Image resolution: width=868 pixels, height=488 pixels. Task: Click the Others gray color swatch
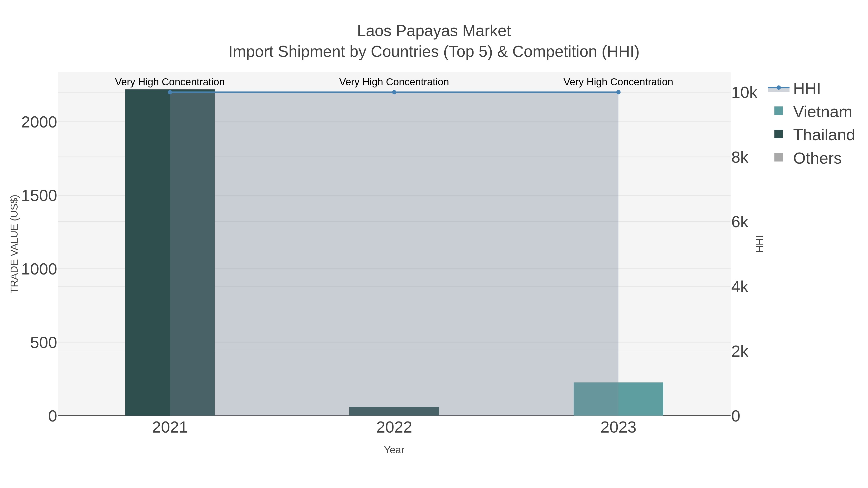(779, 157)
